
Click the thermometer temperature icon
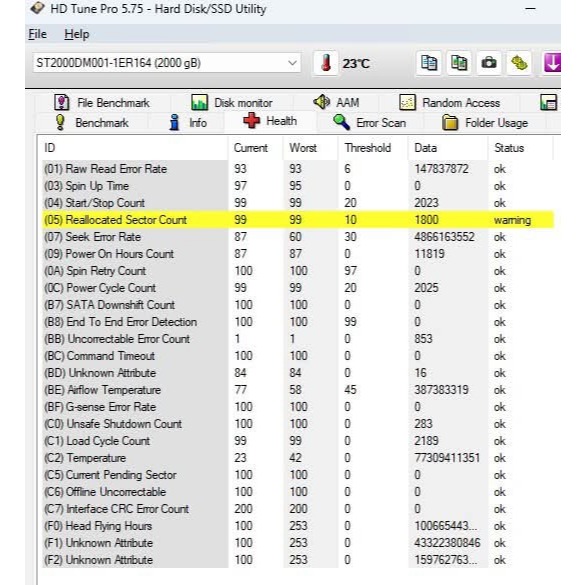click(326, 63)
